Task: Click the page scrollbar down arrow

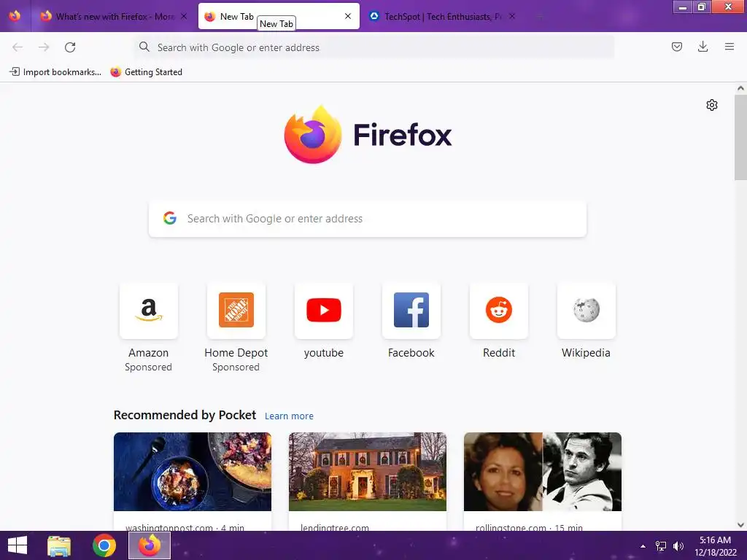Action: (x=740, y=525)
